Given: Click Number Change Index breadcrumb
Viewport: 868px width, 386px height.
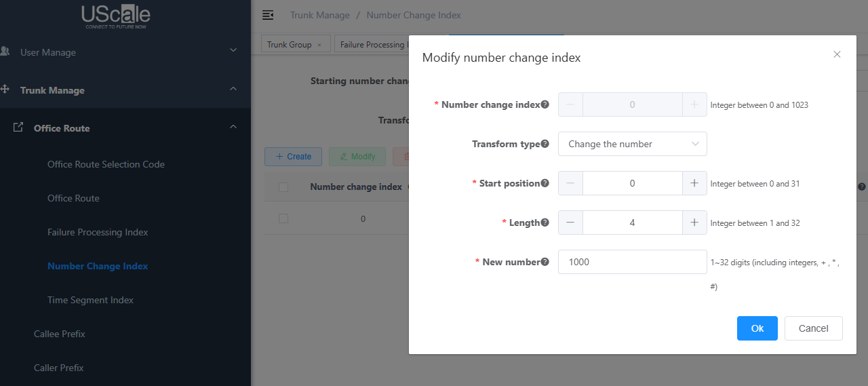Looking at the screenshot, I should [x=414, y=15].
